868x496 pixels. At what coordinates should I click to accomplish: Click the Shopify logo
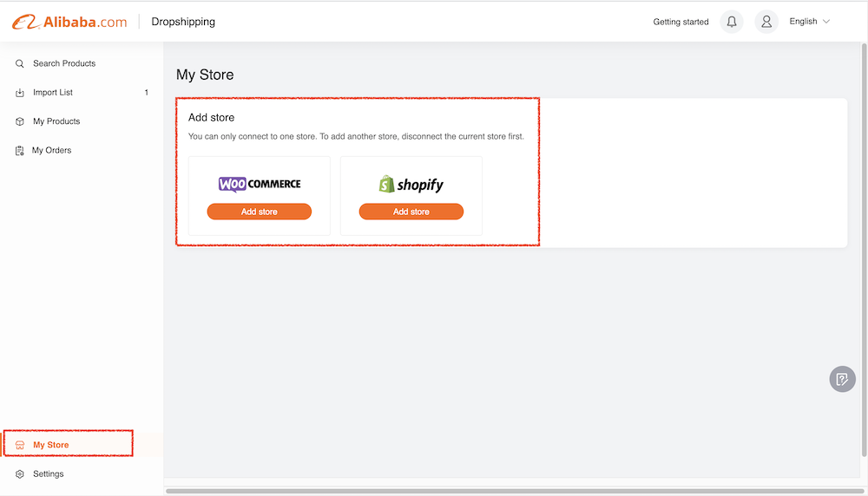tap(411, 184)
